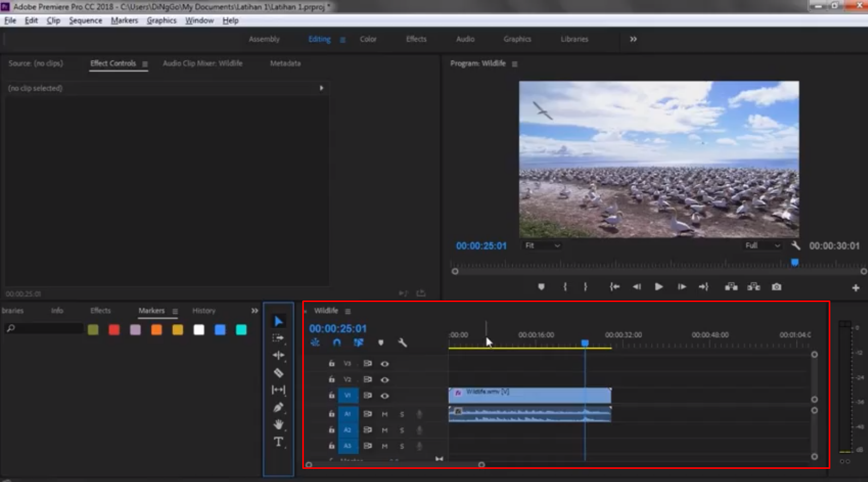The image size is (868, 482).
Task: Select the Track Select Forward tool
Action: 278,338
